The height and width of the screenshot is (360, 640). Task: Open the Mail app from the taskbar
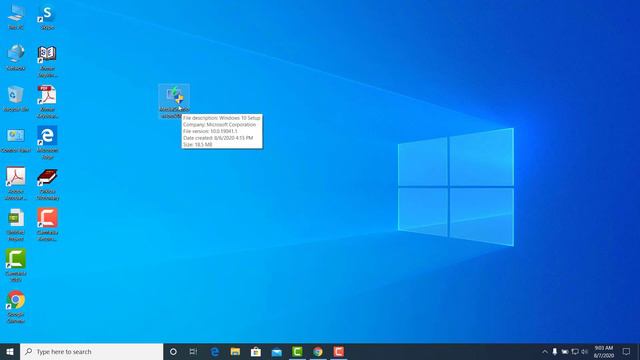point(277,351)
